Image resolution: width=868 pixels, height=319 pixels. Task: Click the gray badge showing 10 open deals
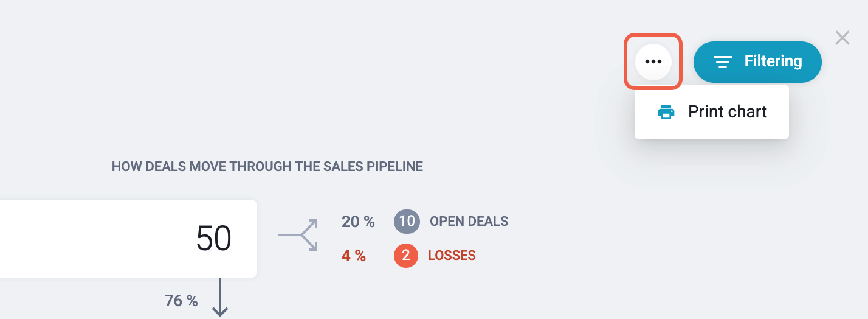[406, 221]
